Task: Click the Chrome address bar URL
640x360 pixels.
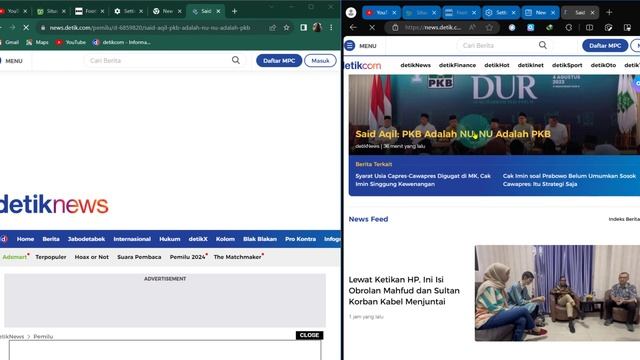Action: 150,28
